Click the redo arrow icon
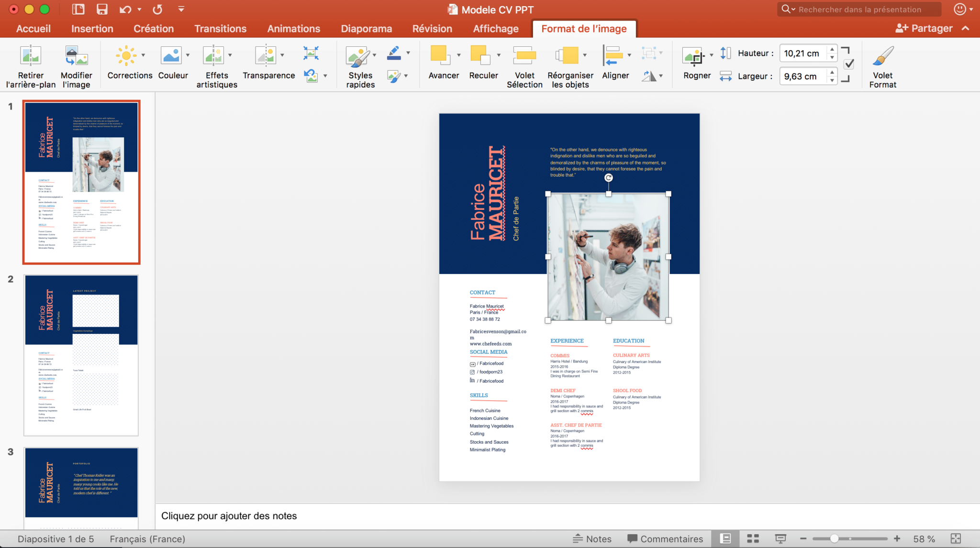This screenshot has height=548, width=980. 157,9
